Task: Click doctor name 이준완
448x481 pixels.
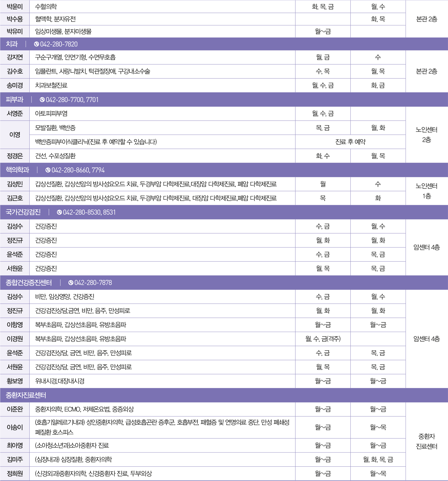Action: 15,409
